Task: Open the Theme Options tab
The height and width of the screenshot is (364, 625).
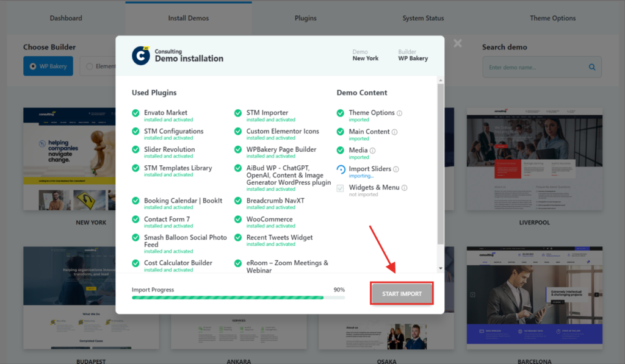Action: point(552,18)
